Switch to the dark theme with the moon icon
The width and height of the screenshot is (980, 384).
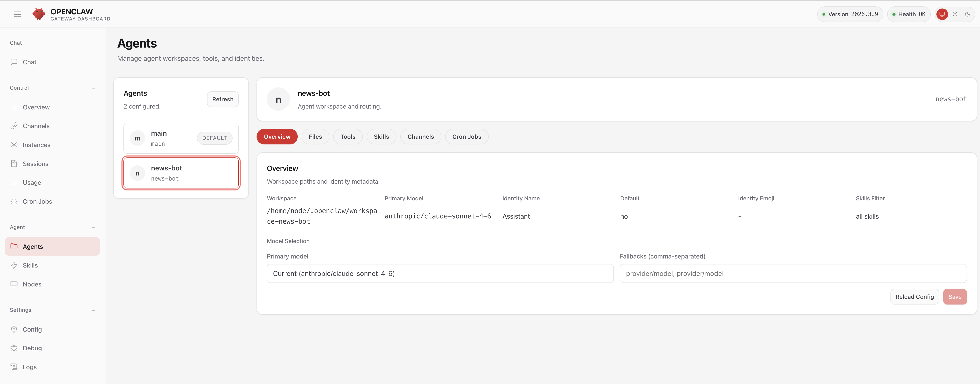[967, 14]
